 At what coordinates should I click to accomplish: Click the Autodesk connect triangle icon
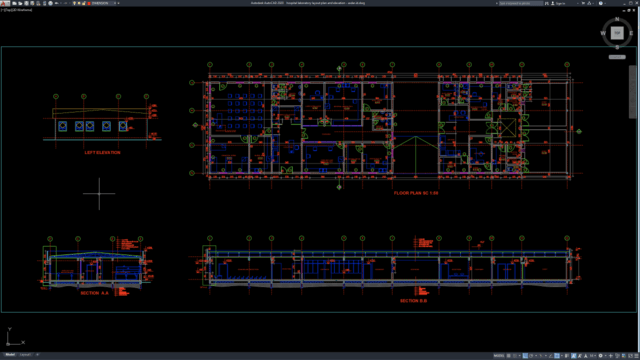pos(589,3)
